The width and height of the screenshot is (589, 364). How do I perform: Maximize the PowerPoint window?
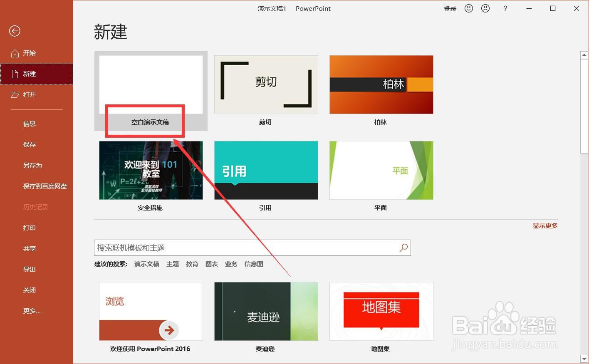tap(553, 8)
